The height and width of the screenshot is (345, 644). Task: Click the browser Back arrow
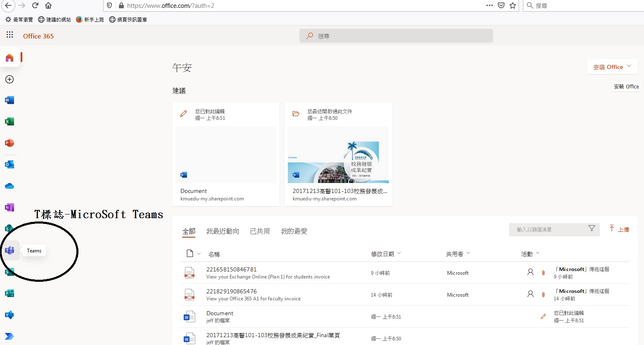[8, 5]
